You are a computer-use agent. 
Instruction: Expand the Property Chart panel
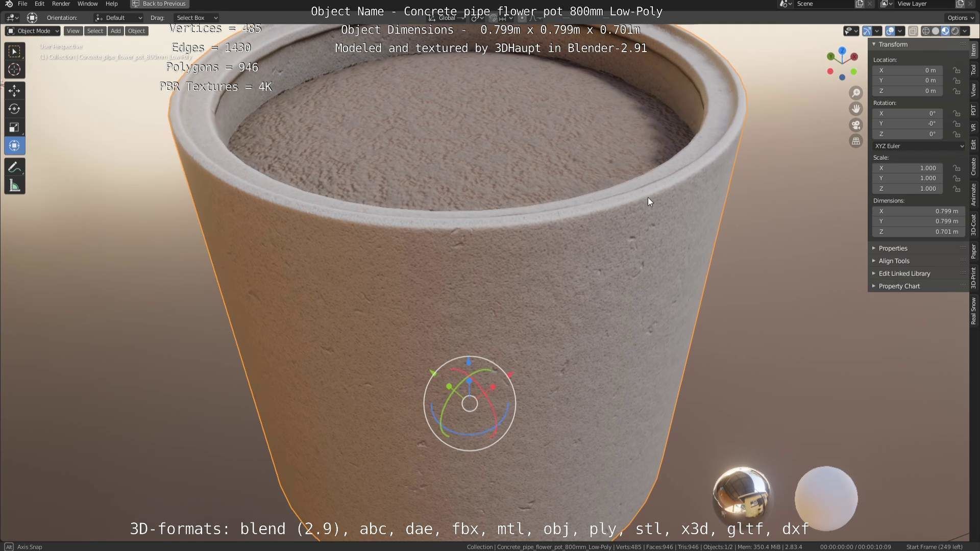[899, 286]
